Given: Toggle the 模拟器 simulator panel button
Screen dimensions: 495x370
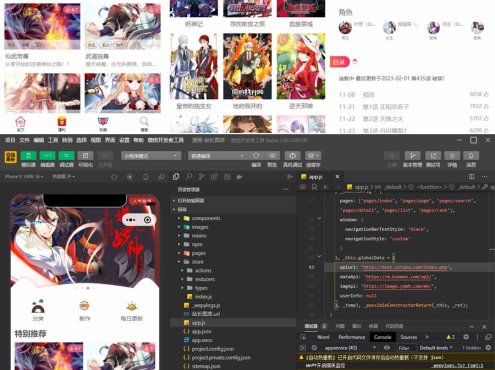Looking at the screenshot, I should 29,156.
